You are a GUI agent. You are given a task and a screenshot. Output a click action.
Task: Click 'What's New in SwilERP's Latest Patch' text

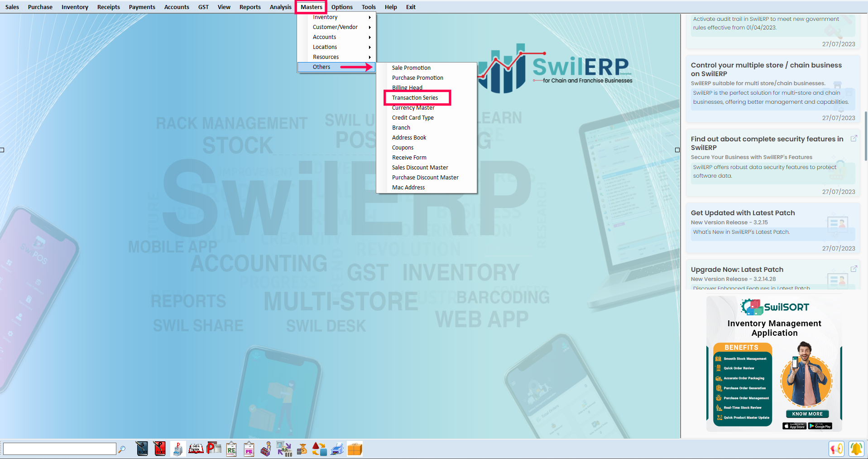pyautogui.click(x=741, y=232)
